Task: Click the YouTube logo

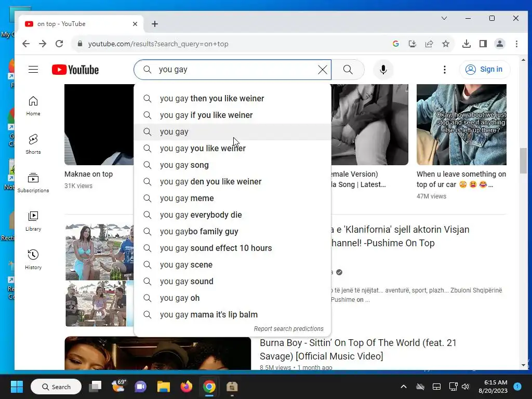Action: click(75, 70)
